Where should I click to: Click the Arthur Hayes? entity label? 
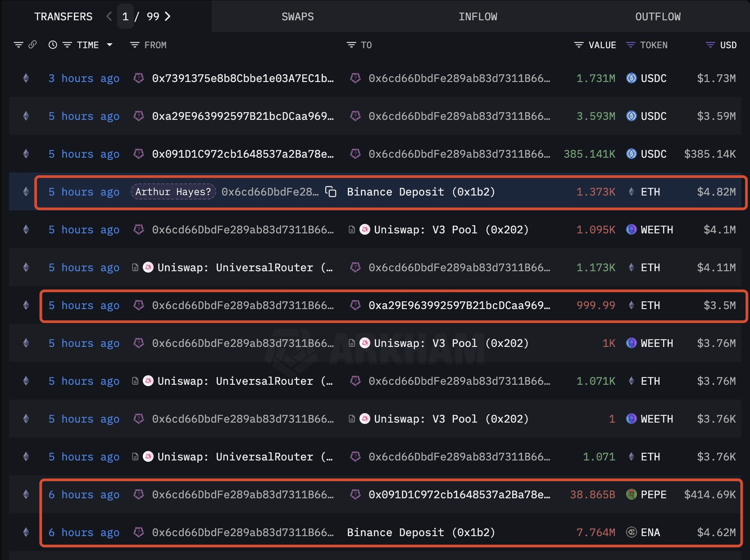click(x=173, y=192)
